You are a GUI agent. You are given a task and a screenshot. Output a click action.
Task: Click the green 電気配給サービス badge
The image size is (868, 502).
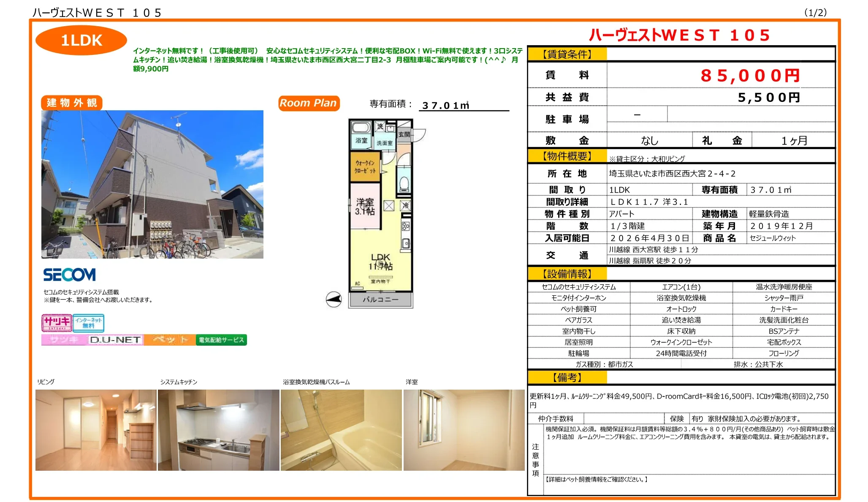(221, 340)
